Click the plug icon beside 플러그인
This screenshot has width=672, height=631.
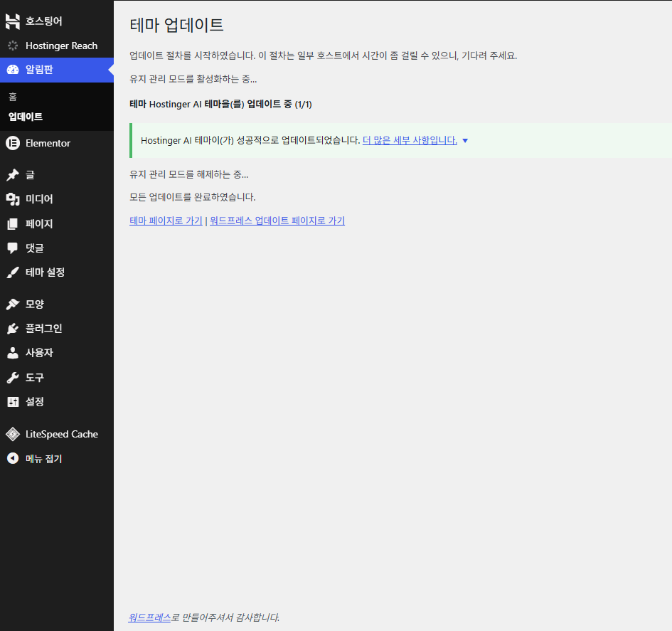(x=13, y=329)
